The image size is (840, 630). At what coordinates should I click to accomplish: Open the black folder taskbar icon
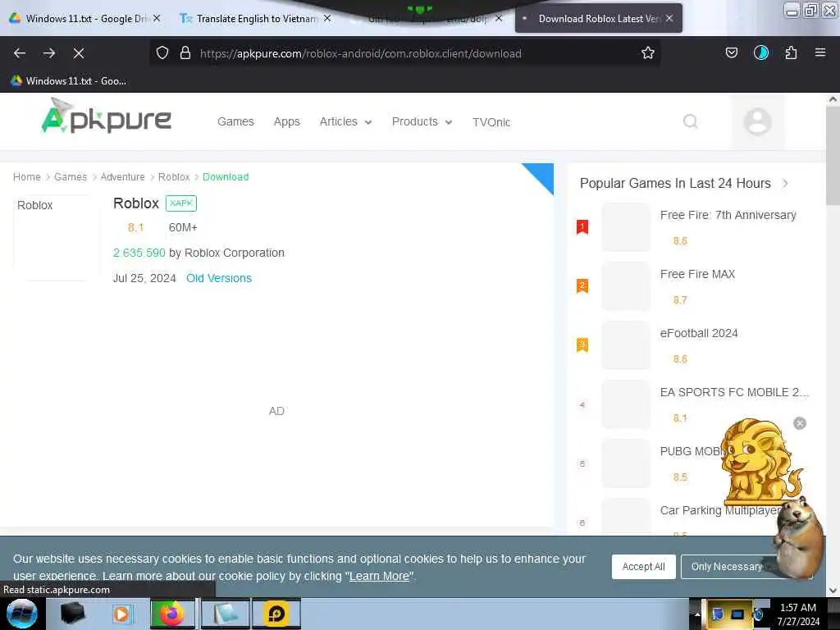[x=73, y=614]
